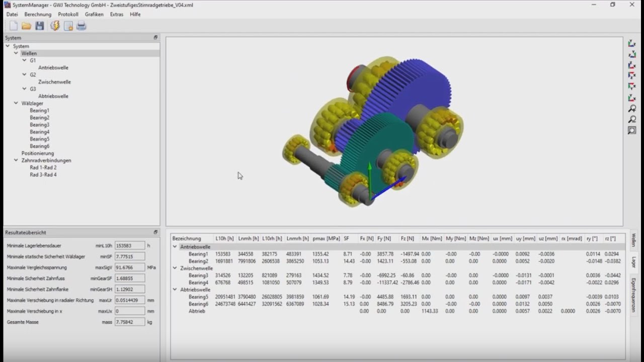Zoom in with the magnifier plus icon
644x362 pixels.
click(632, 109)
